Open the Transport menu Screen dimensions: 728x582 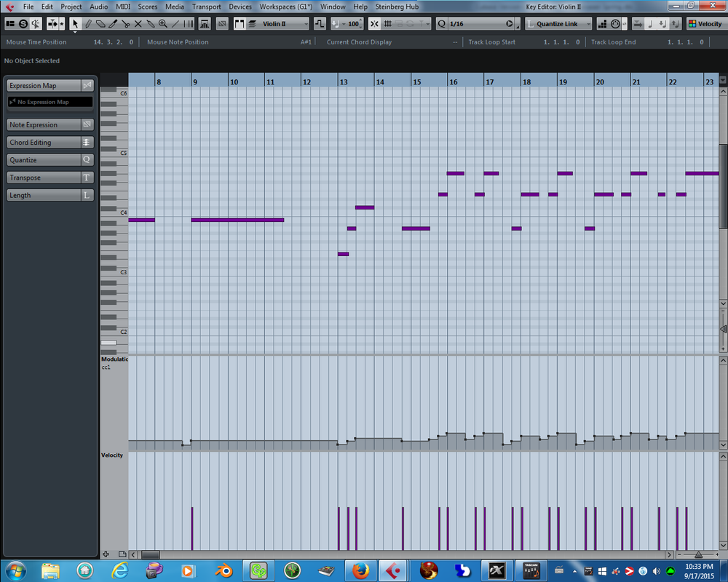(x=207, y=7)
